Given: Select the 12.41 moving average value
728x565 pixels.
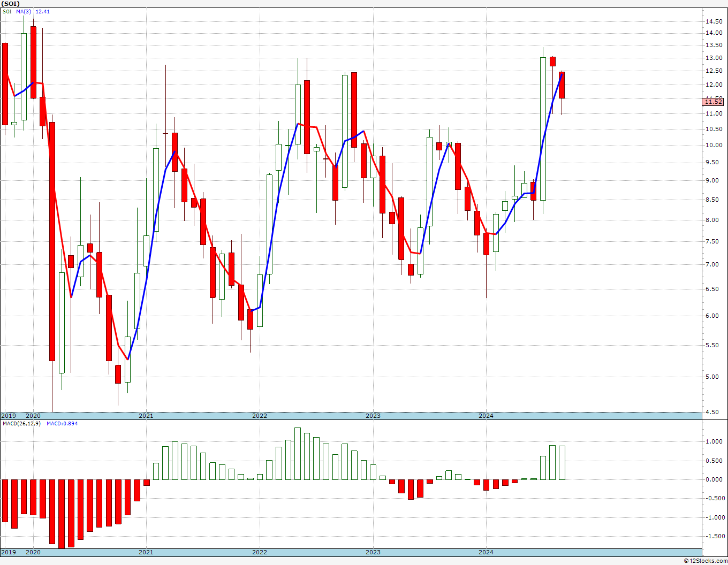Looking at the screenshot, I should tap(43, 12).
